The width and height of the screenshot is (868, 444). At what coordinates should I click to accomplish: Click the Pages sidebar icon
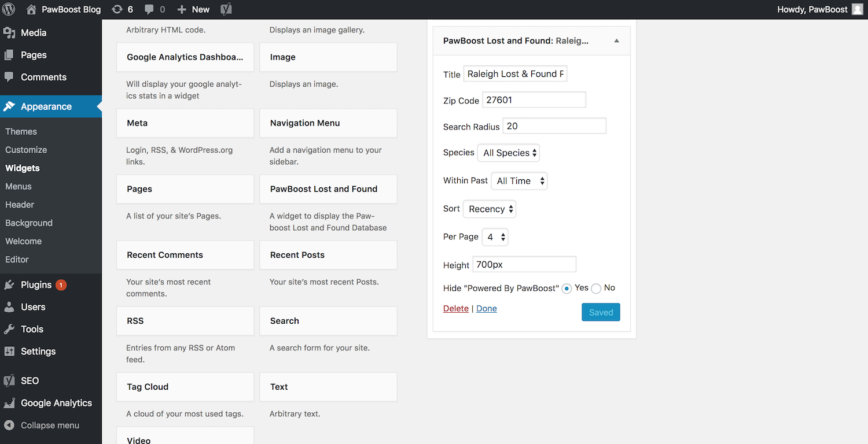click(x=9, y=55)
